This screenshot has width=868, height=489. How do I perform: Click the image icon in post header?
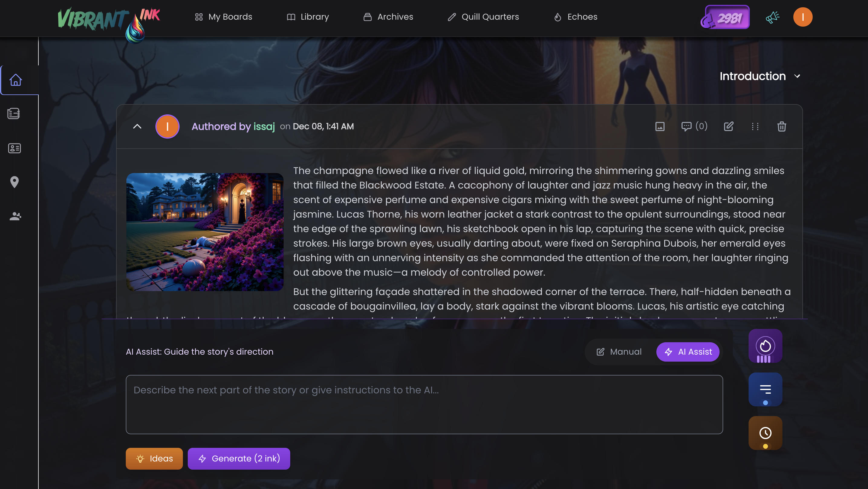660,126
